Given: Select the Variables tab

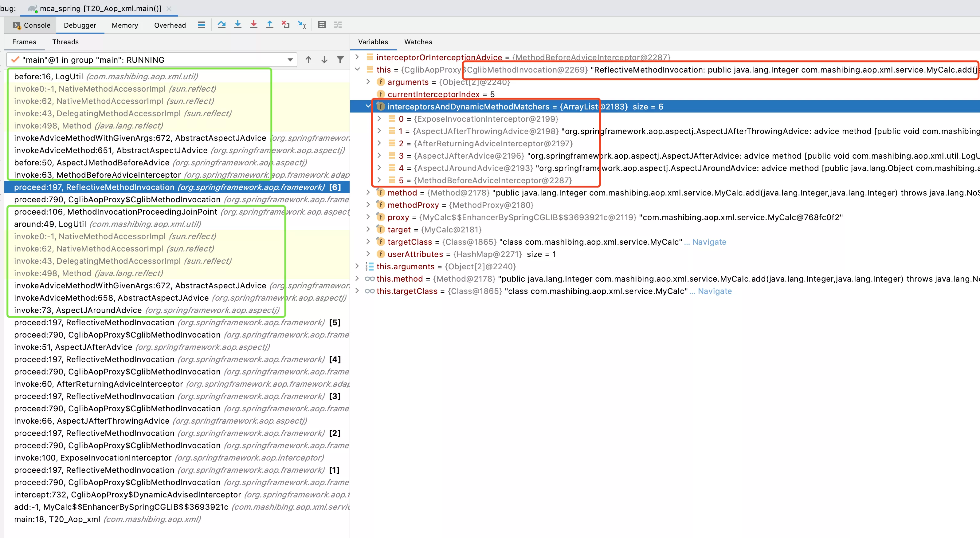Looking at the screenshot, I should coord(373,42).
